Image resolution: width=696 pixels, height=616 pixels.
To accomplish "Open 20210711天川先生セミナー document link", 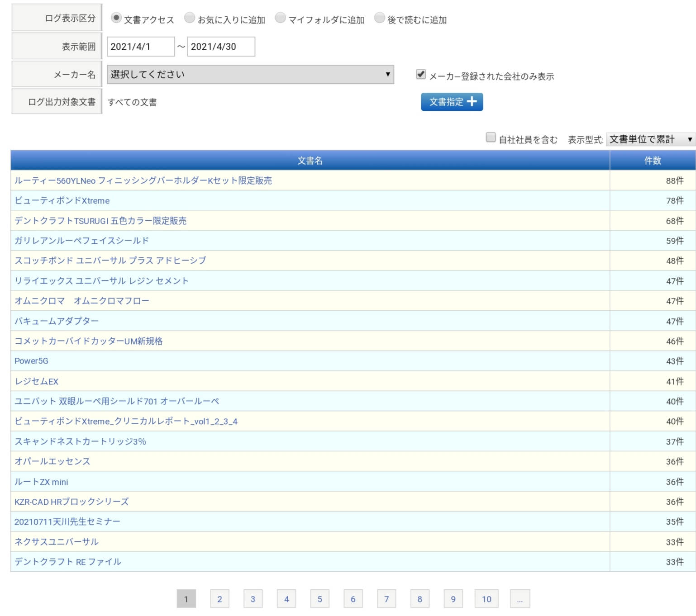I will click(67, 521).
